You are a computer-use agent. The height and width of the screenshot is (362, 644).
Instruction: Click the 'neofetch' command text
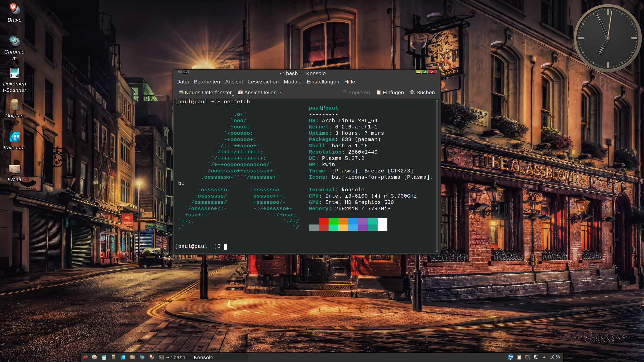click(x=237, y=102)
